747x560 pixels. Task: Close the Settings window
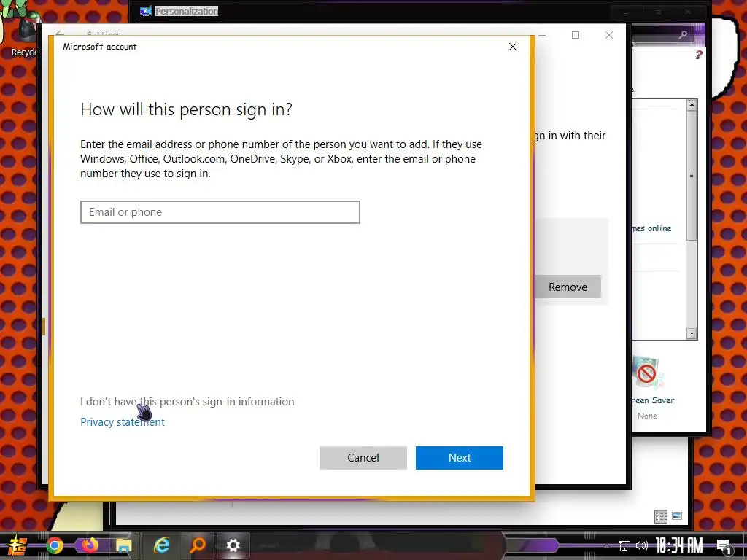click(609, 35)
